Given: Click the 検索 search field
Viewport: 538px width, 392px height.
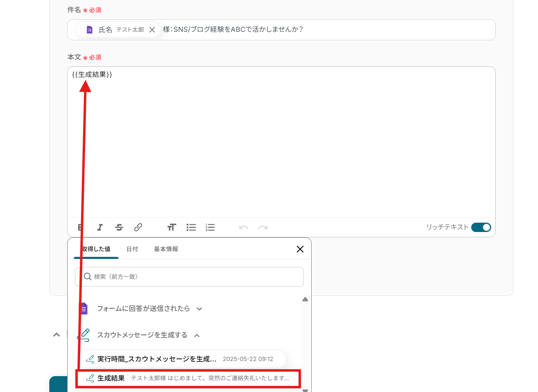Looking at the screenshot, I should 189,277.
